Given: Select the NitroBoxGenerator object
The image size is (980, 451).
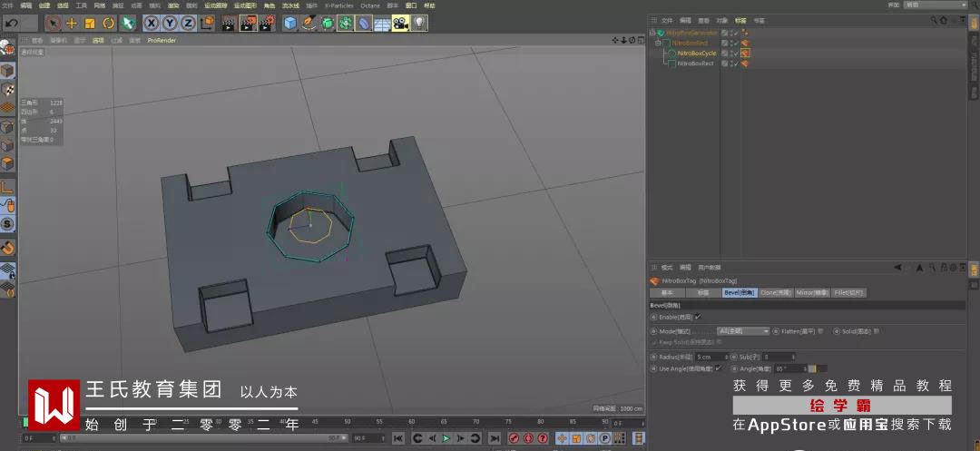Looking at the screenshot, I should coord(691,33).
